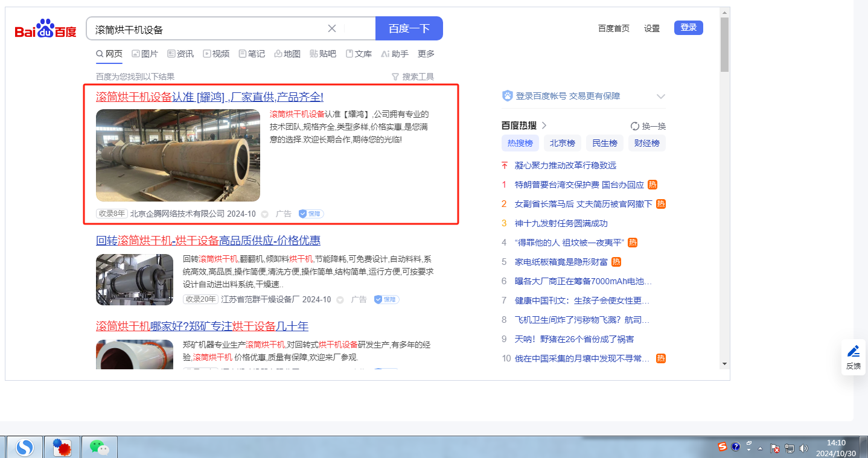The image size is (868, 458).
Task: Click the 登录 button
Action: point(688,28)
